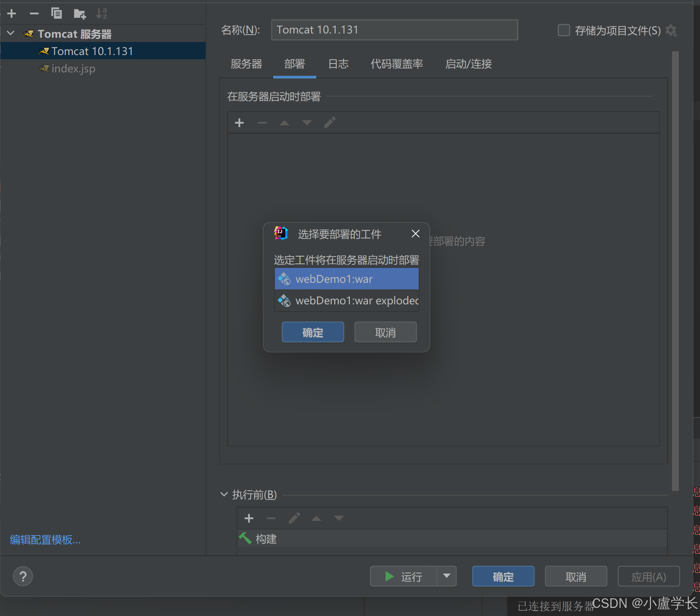The image size is (700, 616).
Task: Move before-launch task up arrow
Action: (x=316, y=518)
